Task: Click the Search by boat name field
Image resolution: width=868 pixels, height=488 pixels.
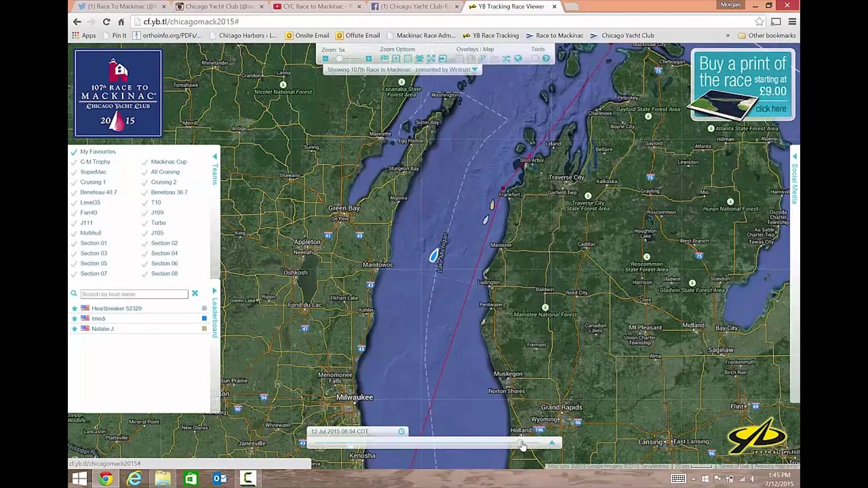Action: [134, 294]
